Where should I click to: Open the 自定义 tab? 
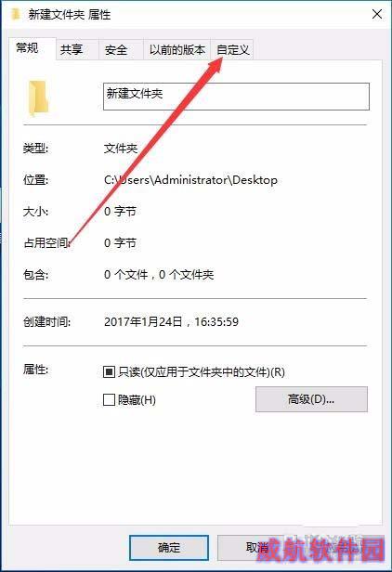click(x=233, y=49)
